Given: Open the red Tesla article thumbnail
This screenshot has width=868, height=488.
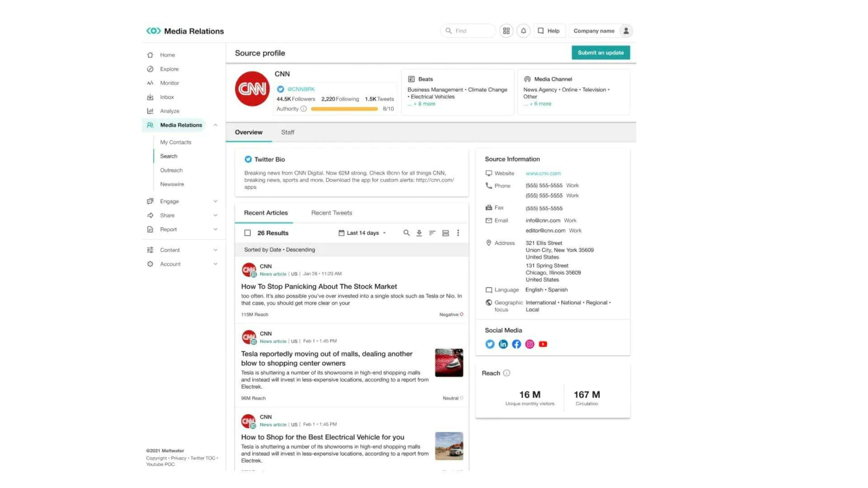Looking at the screenshot, I should (x=449, y=363).
